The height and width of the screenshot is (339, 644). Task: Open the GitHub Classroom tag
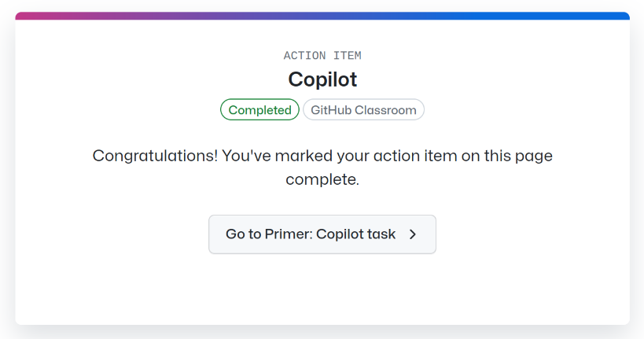click(x=363, y=110)
